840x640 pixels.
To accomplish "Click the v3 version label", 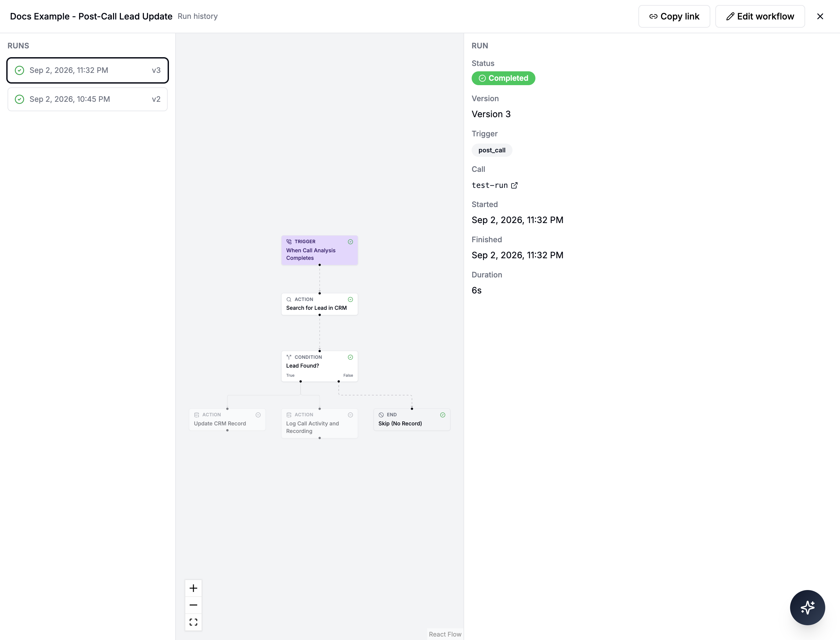I will tap(156, 70).
